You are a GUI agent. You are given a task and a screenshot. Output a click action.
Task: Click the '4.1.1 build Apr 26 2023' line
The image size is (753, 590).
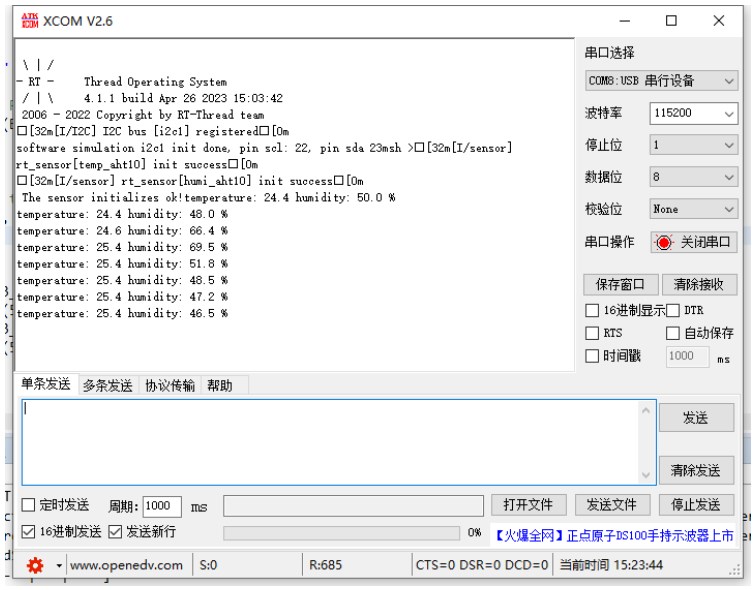183,98
